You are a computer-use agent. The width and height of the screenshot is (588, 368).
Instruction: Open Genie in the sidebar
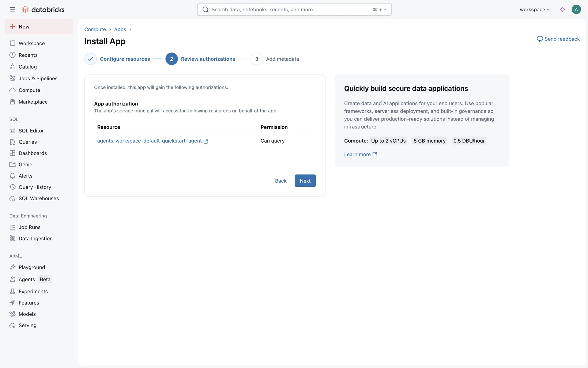25,165
